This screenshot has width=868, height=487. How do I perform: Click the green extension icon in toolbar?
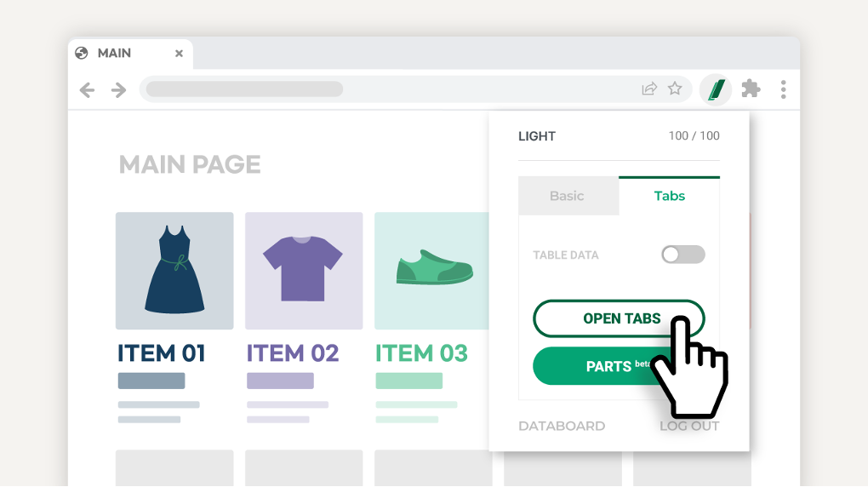[x=716, y=89]
